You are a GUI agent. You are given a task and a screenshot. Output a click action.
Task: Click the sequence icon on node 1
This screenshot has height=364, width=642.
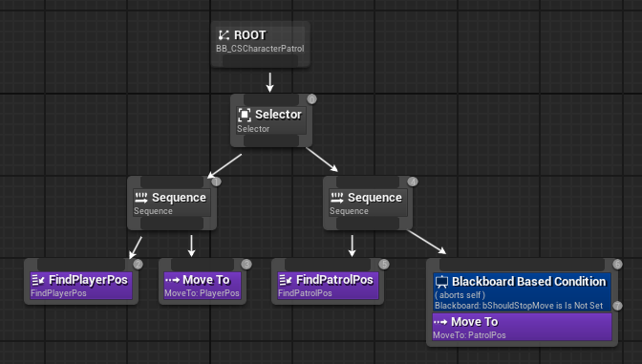(140, 198)
